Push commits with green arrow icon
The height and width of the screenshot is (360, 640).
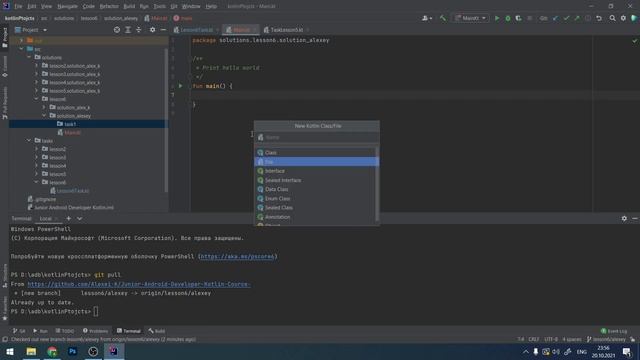pyautogui.click(x=577, y=18)
